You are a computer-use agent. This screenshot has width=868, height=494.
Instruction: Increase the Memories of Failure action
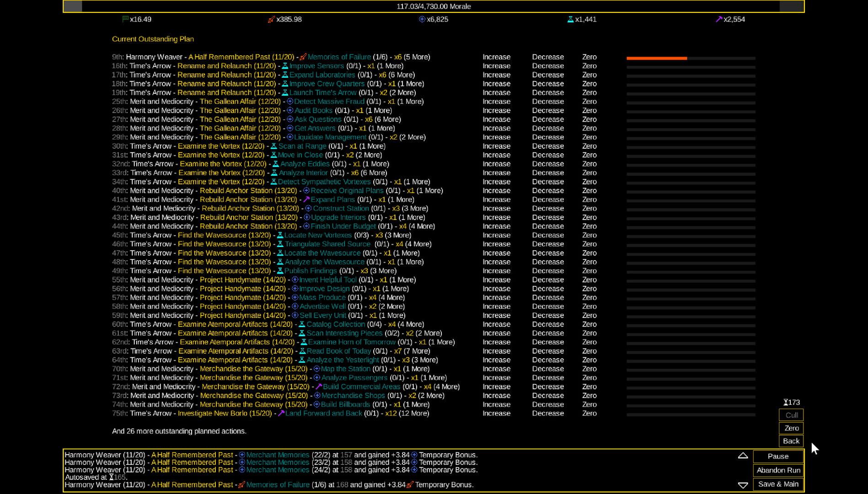pyautogui.click(x=496, y=57)
